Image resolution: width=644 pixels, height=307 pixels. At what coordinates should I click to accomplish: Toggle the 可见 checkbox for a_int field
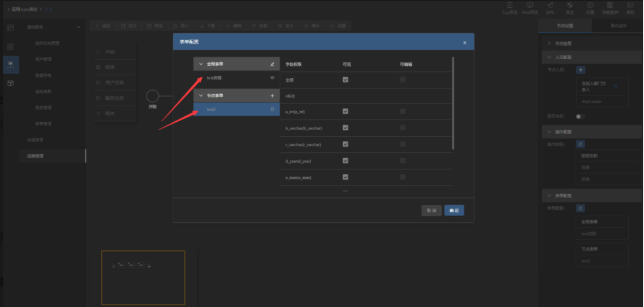click(345, 112)
